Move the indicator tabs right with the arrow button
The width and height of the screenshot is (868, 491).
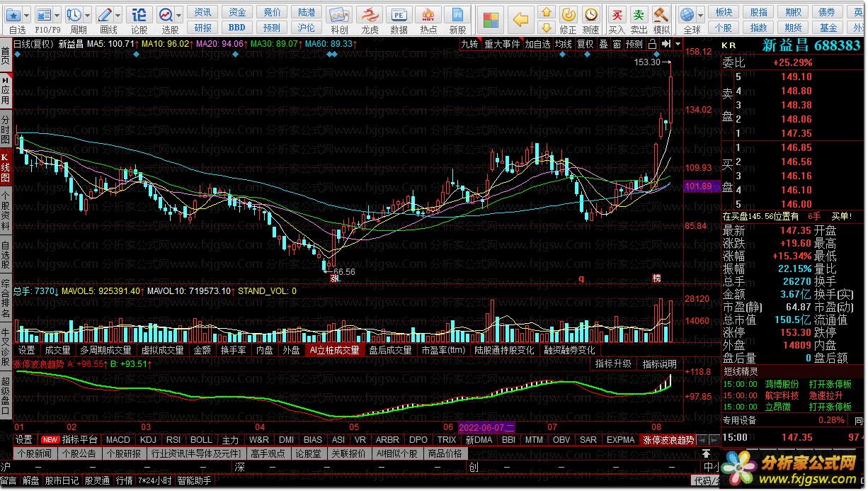click(714, 440)
